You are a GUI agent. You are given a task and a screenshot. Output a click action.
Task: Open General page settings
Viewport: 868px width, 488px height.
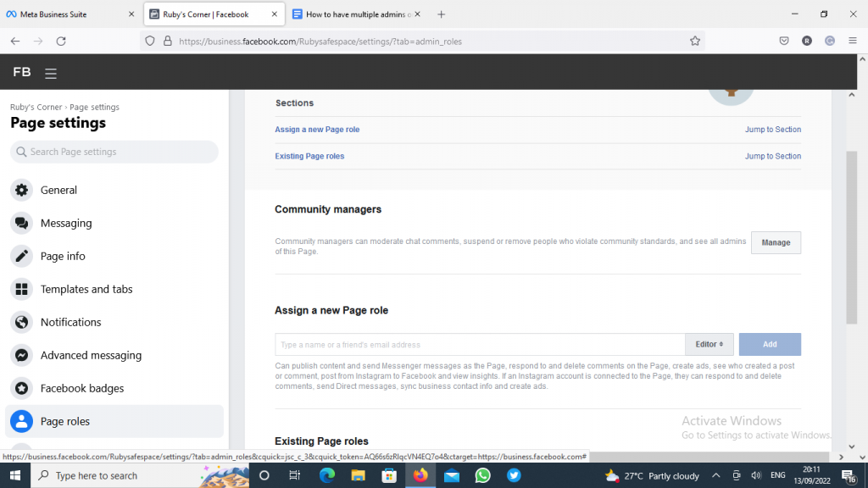[x=114, y=190]
